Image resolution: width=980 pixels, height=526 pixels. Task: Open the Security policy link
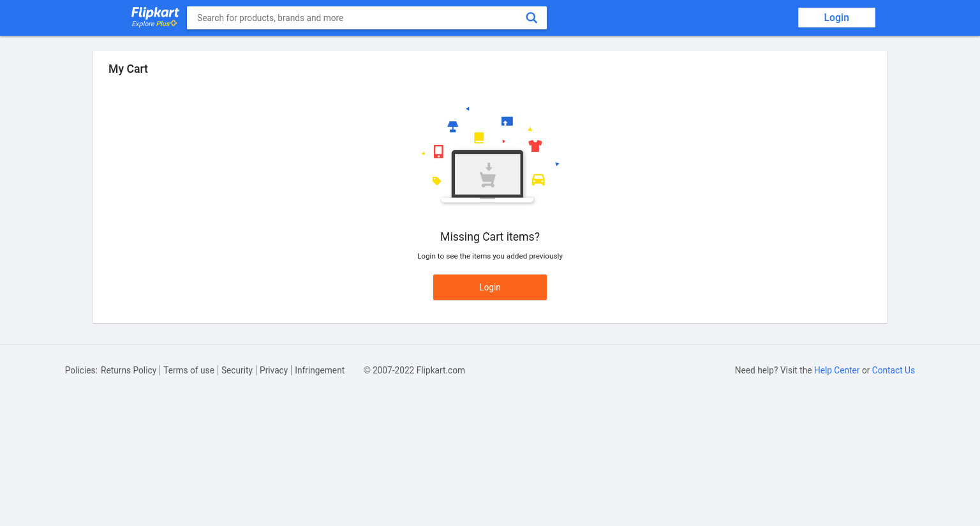click(x=237, y=370)
